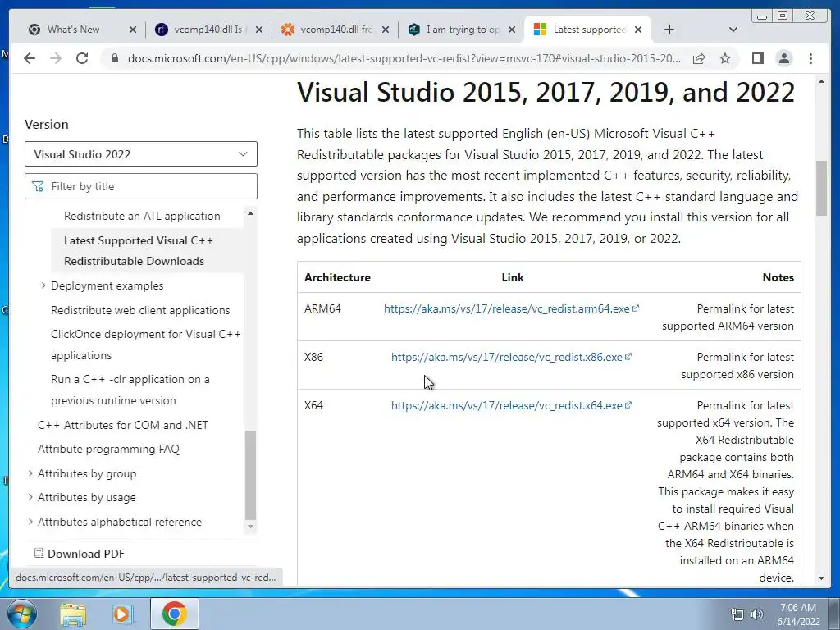Close the What's New tab
Screen dimensions: 840x630
tap(133, 30)
